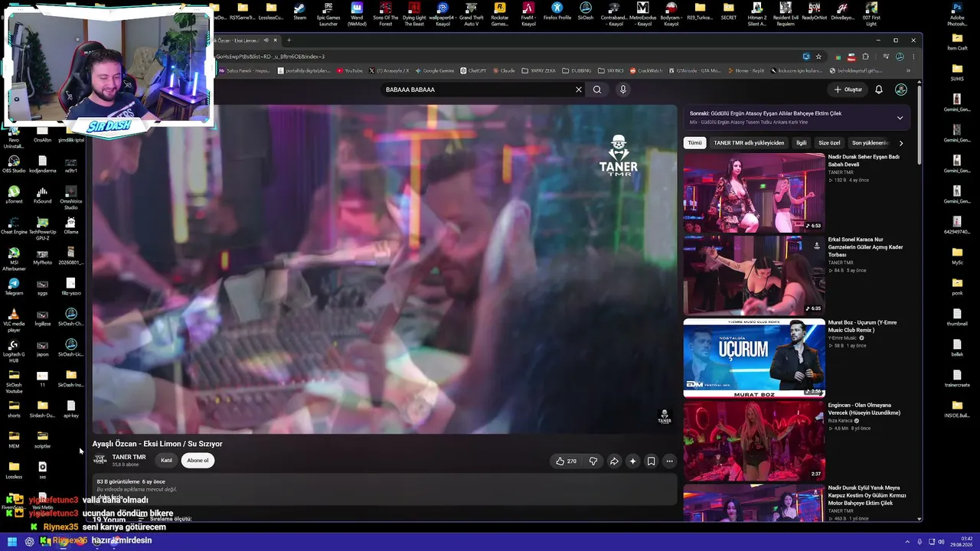
Task: Open the ChatGPT bookmark
Action: 473,70
